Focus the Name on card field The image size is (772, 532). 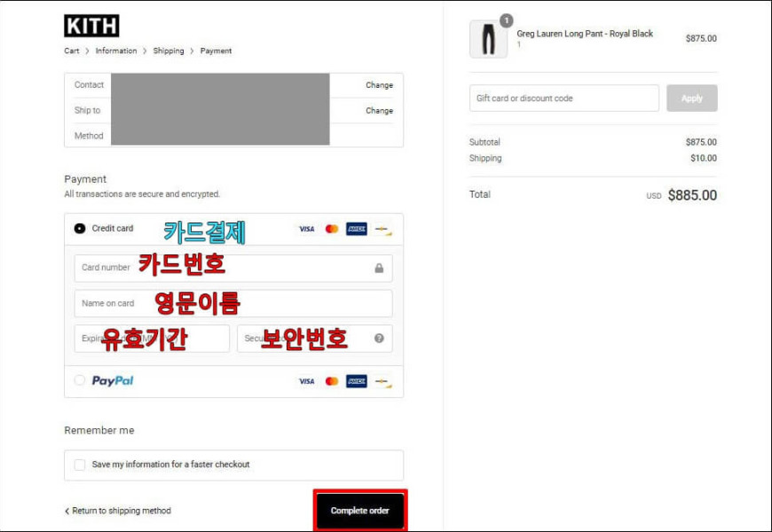pyautogui.click(x=233, y=303)
